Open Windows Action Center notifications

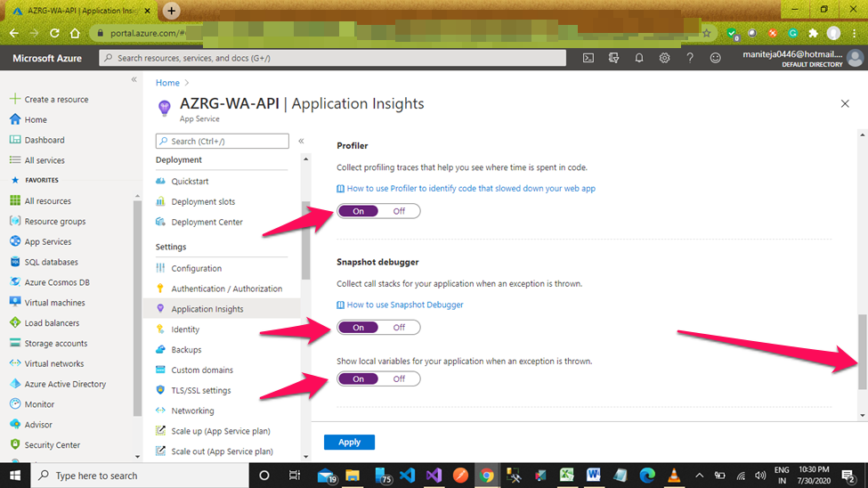pyautogui.click(x=848, y=476)
